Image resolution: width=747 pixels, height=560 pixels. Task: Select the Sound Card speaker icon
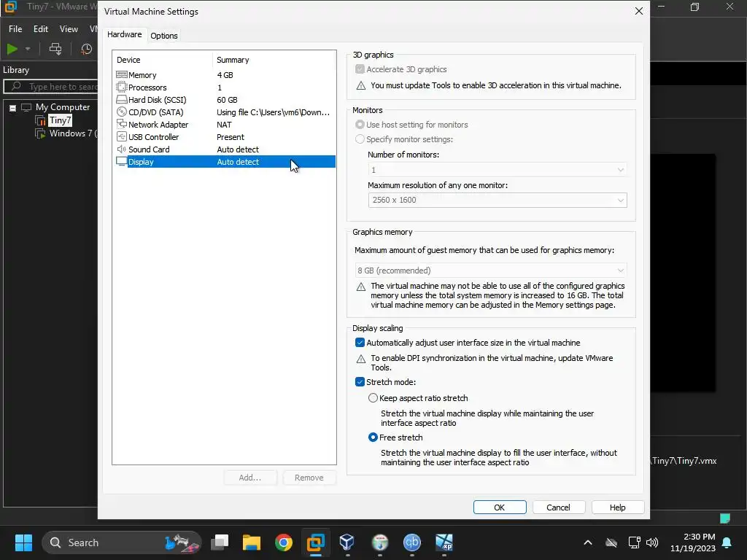(x=122, y=149)
